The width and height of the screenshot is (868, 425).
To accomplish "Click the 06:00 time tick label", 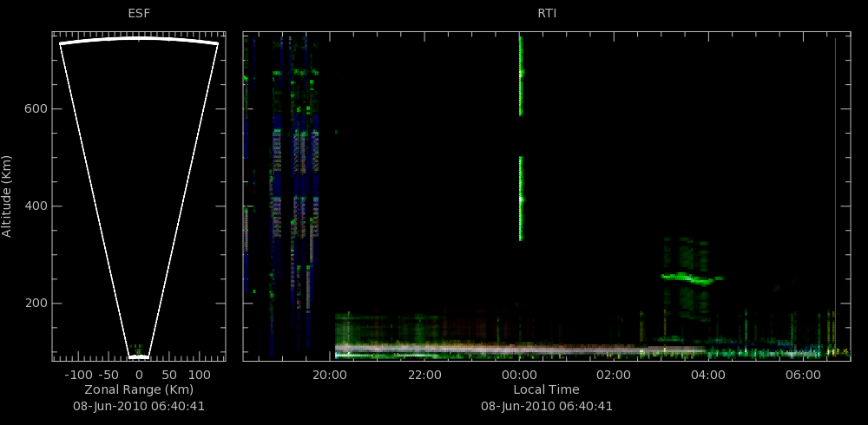I will tap(803, 375).
